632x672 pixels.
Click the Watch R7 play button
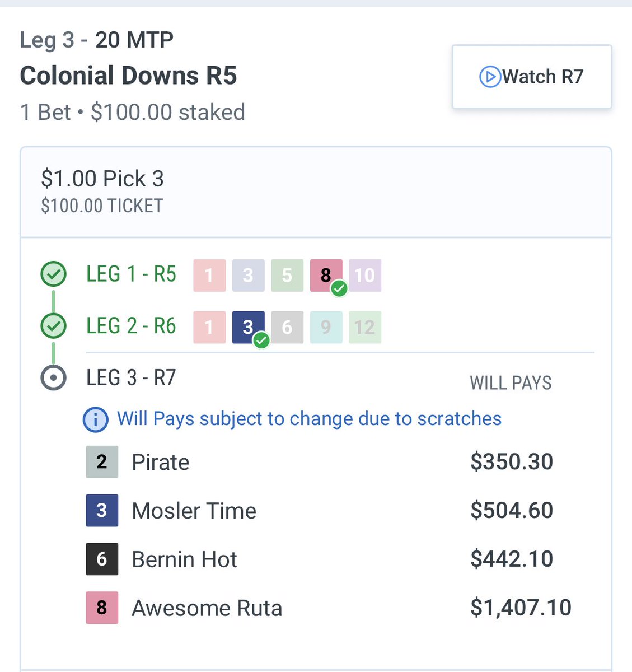[x=532, y=77]
